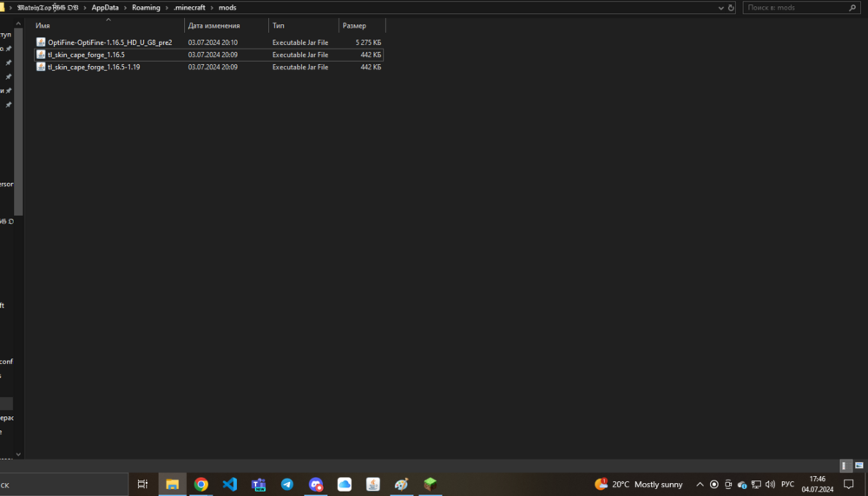Click the Executable Jar File cell of the OptiFine row
Image resolution: width=868 pixels, height=496 pixels.
tap(300, 42)
